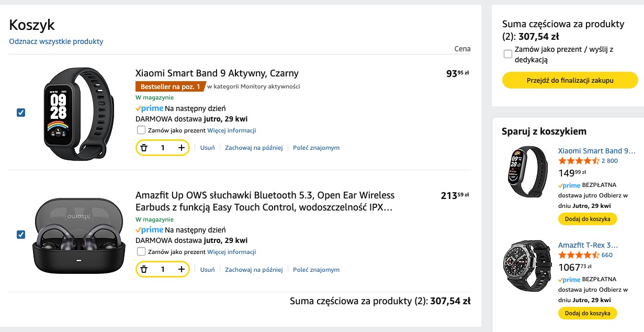Click star rating of Xiaomi Smart Band recommendation

[x=579, y=161]
